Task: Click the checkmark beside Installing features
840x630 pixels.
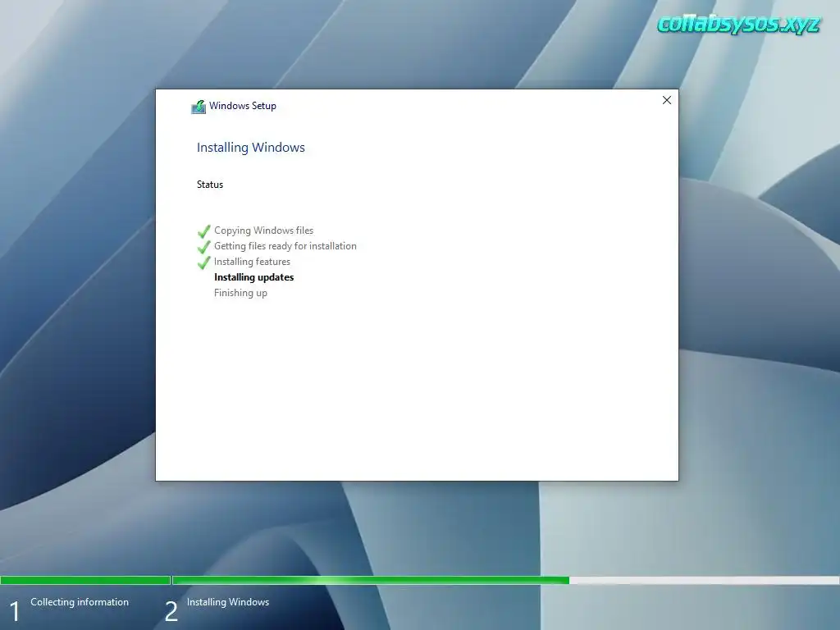Action: coord(203,262)
